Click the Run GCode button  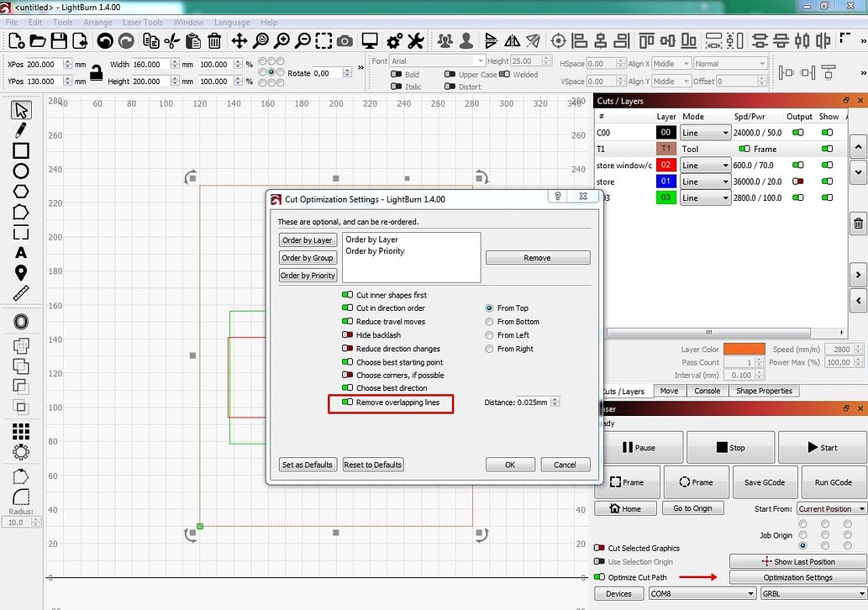pyautogui.click(x=832, y=481)
